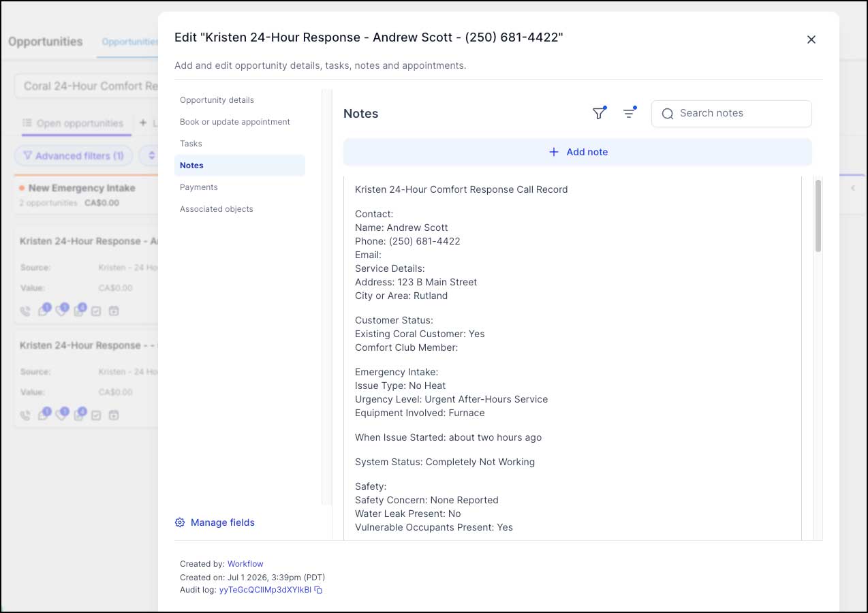The height and width of the screenshot is (613, 868).
Task: Open the Coral 24-Hour Comfort pipeline dropdown
Action: pos(87,86)
